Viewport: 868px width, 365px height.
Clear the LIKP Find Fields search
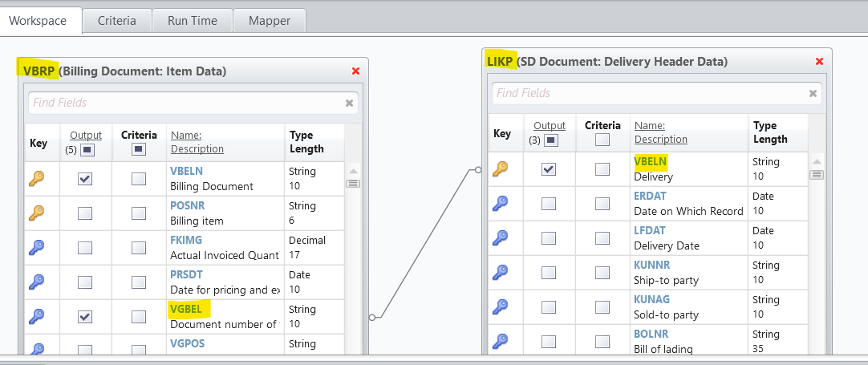tap(813, 93)
